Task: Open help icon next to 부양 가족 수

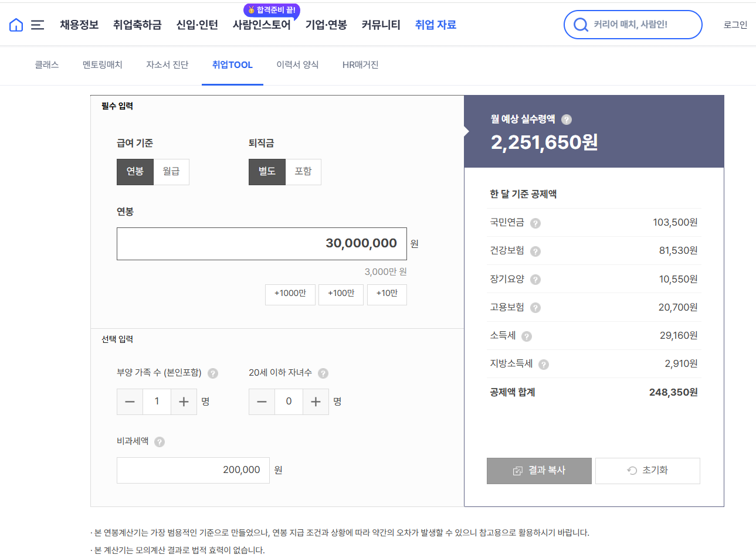Action: click(212, 373)
